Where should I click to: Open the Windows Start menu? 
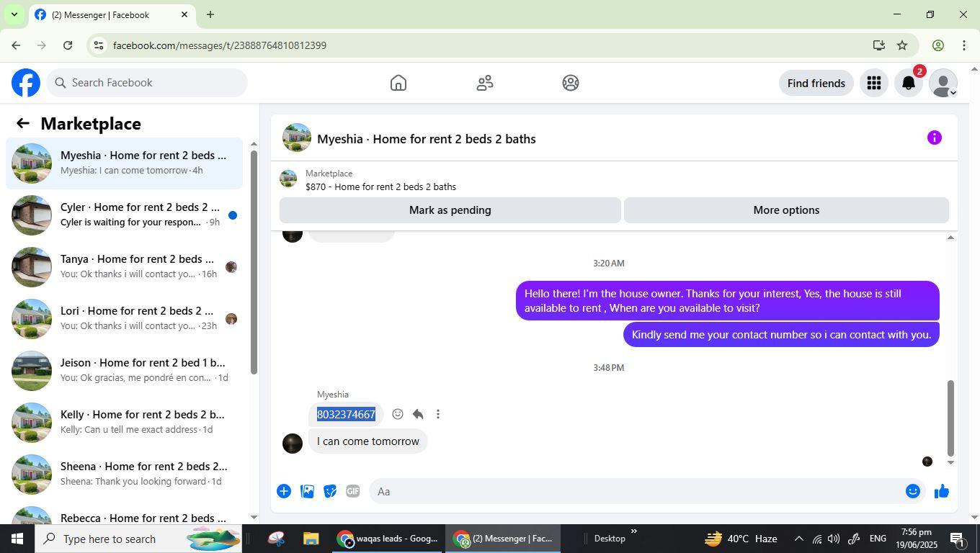[x=17, y=539]
